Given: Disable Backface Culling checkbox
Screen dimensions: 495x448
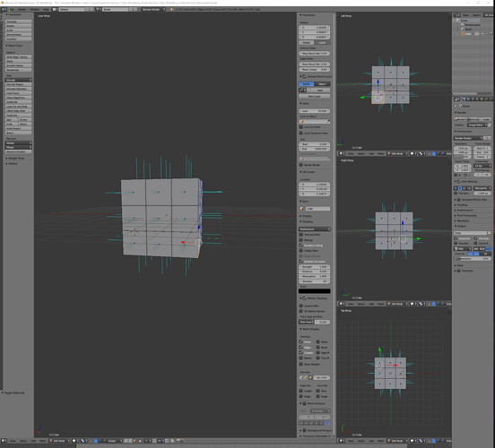Looking at the screenshot, I should click(x=300, y=246).
